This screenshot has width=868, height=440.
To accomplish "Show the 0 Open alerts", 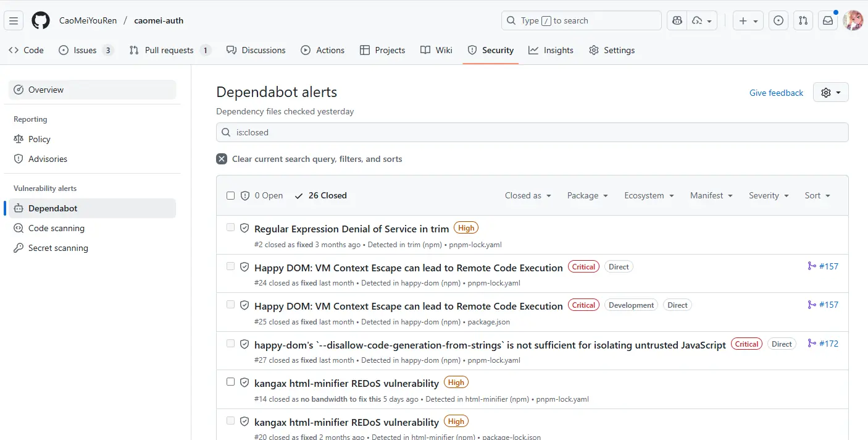I will (x=262, y=195).
